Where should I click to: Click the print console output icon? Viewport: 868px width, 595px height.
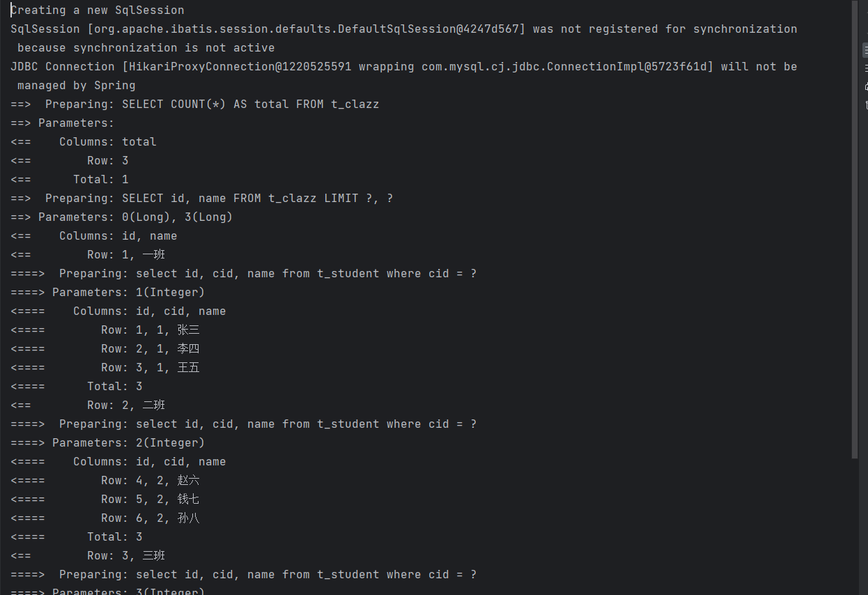point(866,86)
